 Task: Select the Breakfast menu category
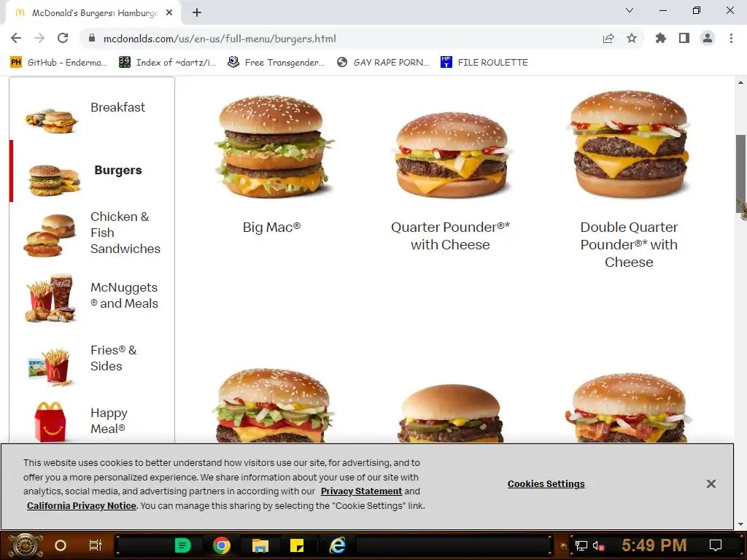pos(117,107)
